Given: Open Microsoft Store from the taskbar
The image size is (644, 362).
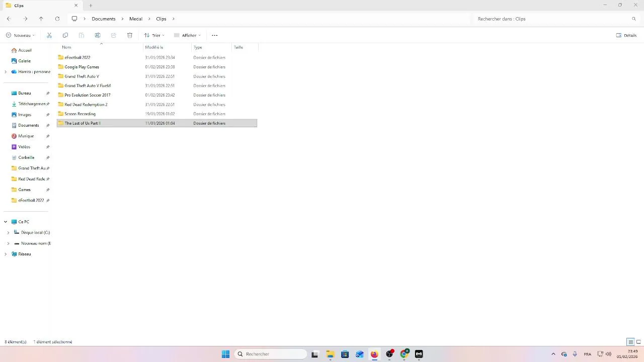Looking at the screenshot, I should (x=345, y=354).
